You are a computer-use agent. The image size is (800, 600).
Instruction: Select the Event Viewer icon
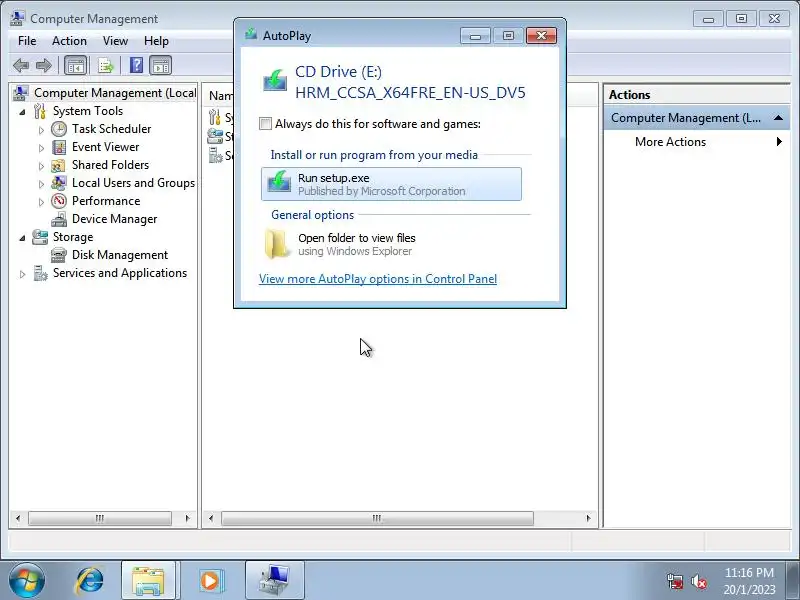coord(59,147)
